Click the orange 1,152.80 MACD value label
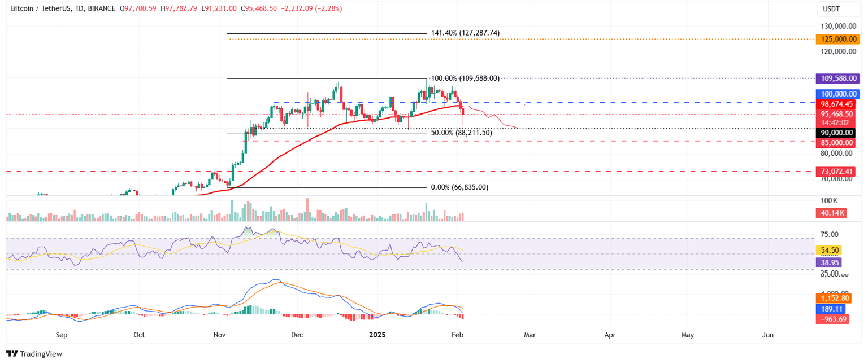Viewport: 868px width, 364px height. [832, 297]
